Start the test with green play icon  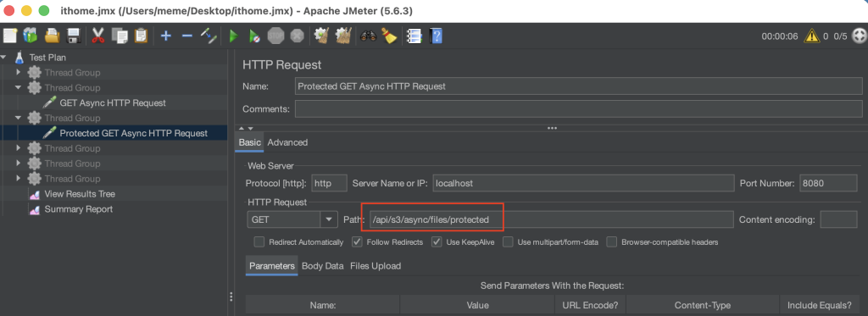coord(234,36)
